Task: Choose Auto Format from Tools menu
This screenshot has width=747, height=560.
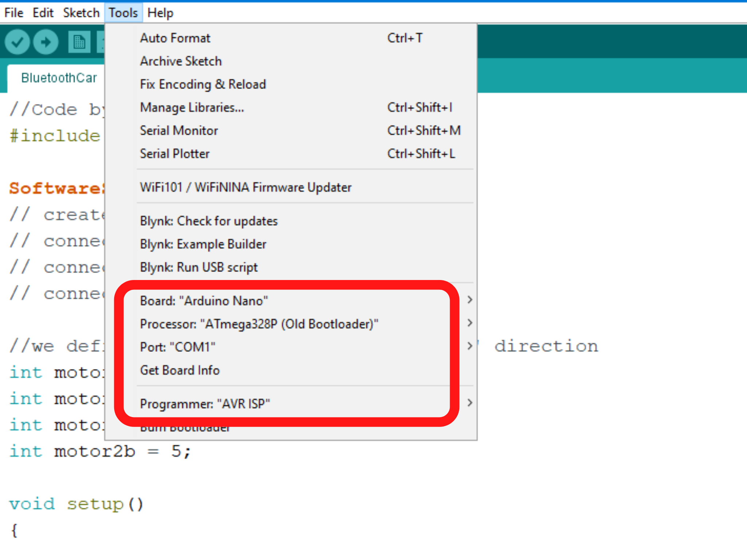Action: (x=175, y=38)
